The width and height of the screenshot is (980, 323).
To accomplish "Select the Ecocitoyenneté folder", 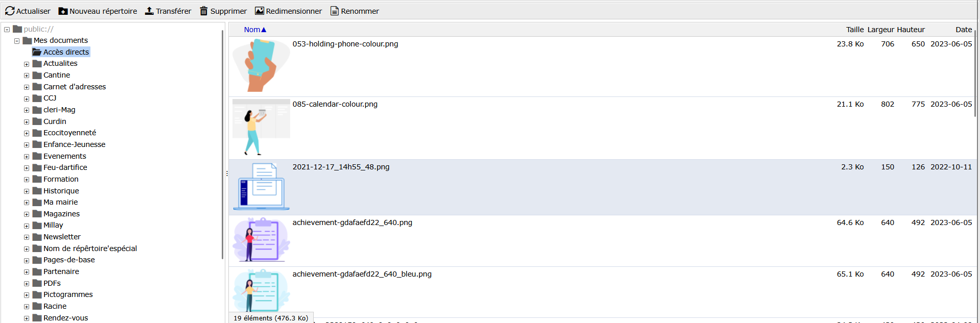I will tap(69, 133).
